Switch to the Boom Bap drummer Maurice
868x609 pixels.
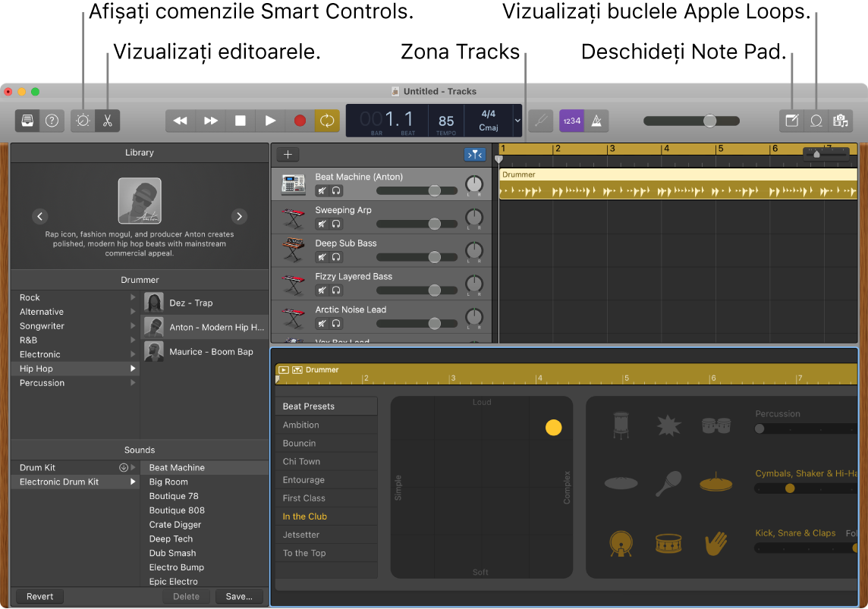(205, 351)
